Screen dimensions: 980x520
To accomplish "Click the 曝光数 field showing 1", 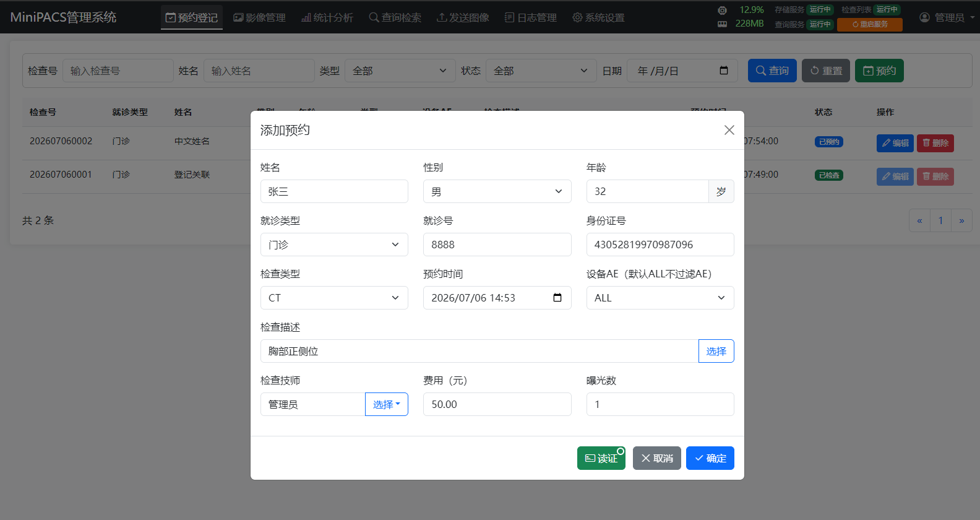I will (660, 404).
